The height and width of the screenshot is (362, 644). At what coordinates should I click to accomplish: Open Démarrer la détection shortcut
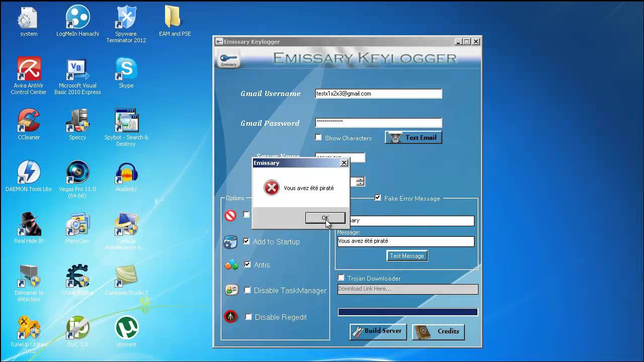29,283
